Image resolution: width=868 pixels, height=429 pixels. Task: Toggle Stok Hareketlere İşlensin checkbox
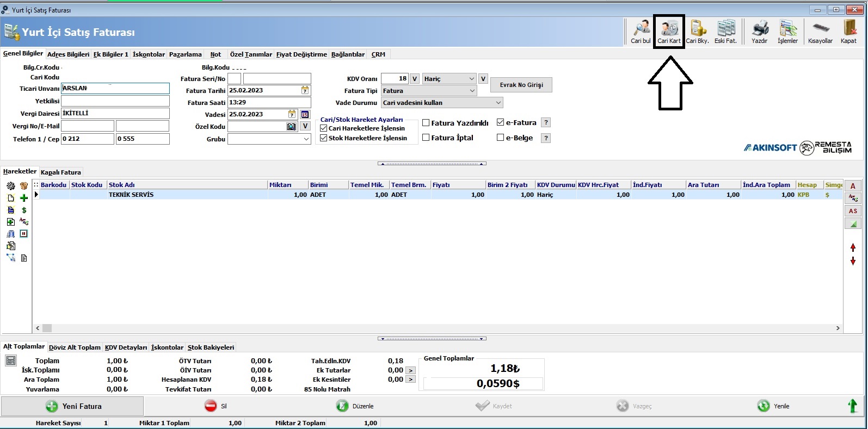click(x=324, y=138)
